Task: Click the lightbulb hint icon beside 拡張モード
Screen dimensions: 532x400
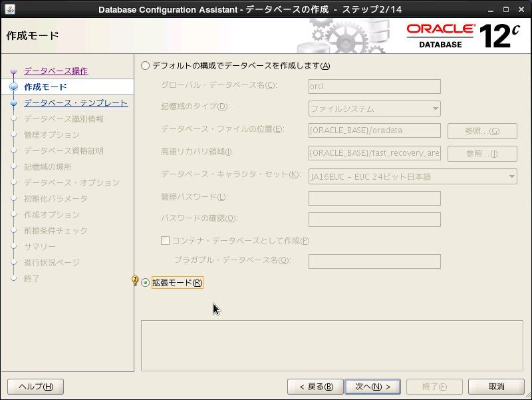Action: (135, 280)
